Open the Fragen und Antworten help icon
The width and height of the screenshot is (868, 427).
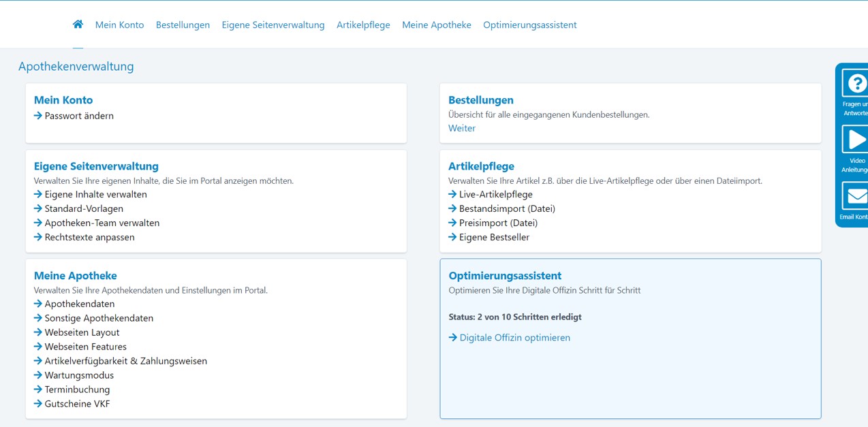point(855,84)
